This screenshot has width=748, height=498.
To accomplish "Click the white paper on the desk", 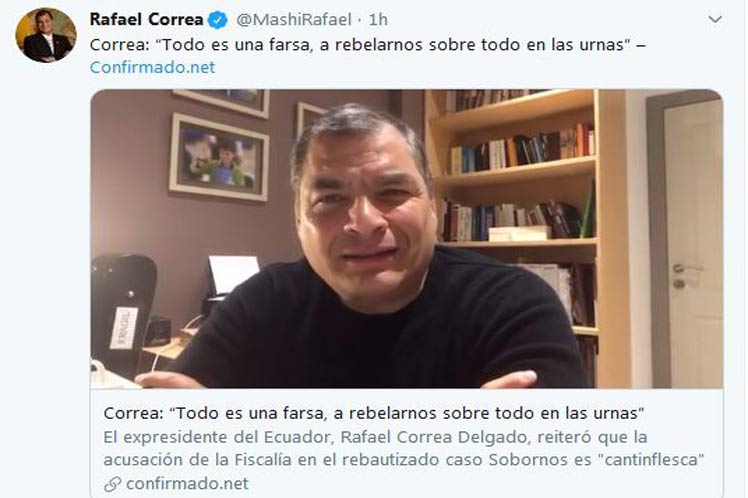I will coord(234,274).
